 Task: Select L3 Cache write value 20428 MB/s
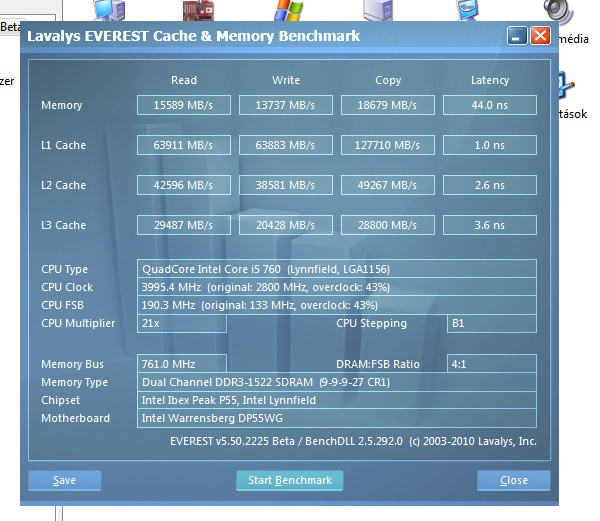(286, 225)
